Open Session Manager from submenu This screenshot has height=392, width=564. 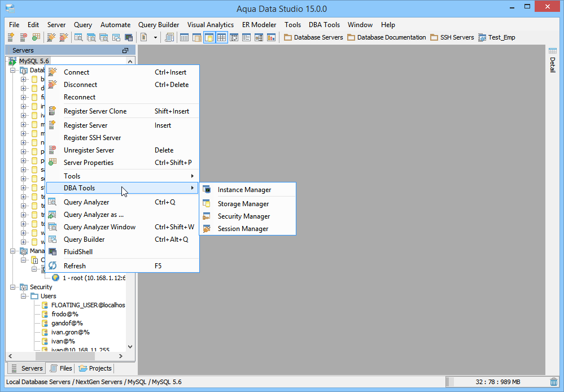pos(247,229)
